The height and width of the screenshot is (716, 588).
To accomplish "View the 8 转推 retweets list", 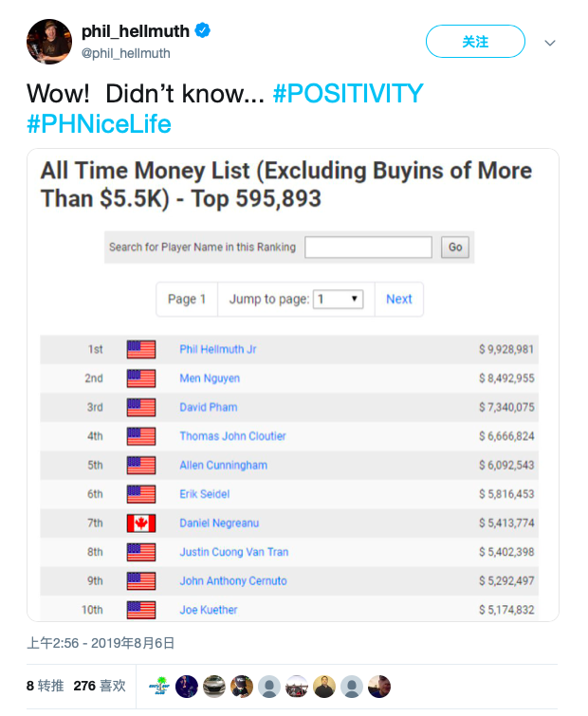I will (45, 686).
